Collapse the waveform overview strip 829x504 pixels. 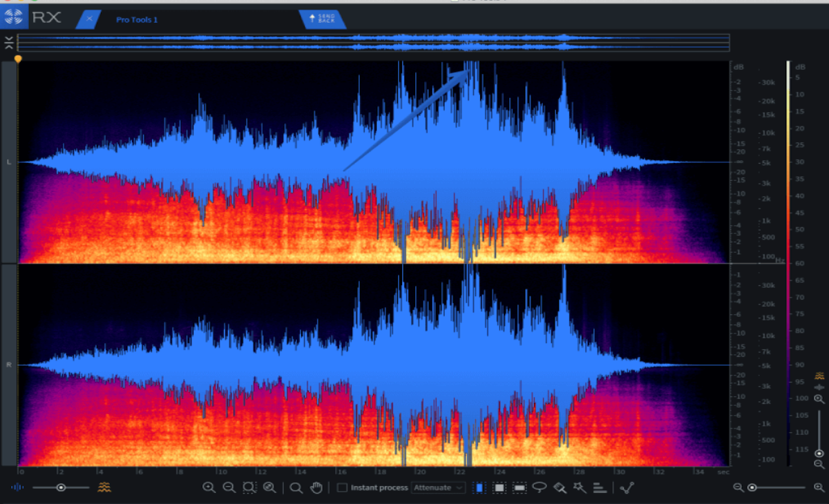pyautogui.click(x=8, y=43)
